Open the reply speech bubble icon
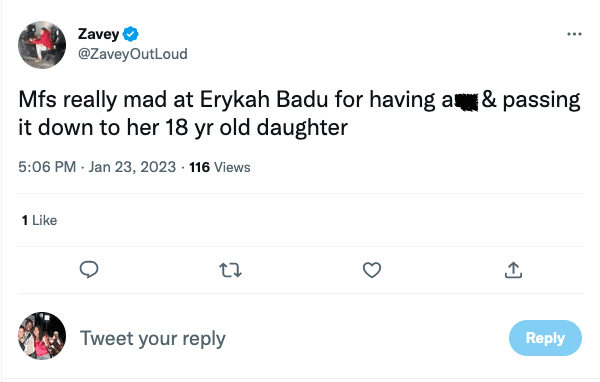 click(x=89, y=270)
